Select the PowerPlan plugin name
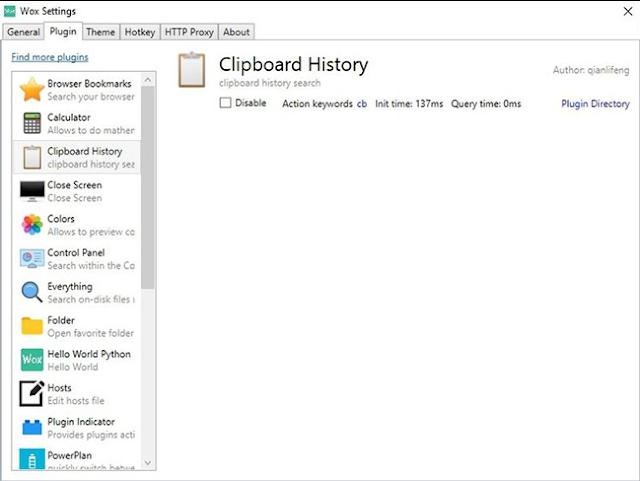The height and width of the screenshot is (481, 640). point(69,455)
